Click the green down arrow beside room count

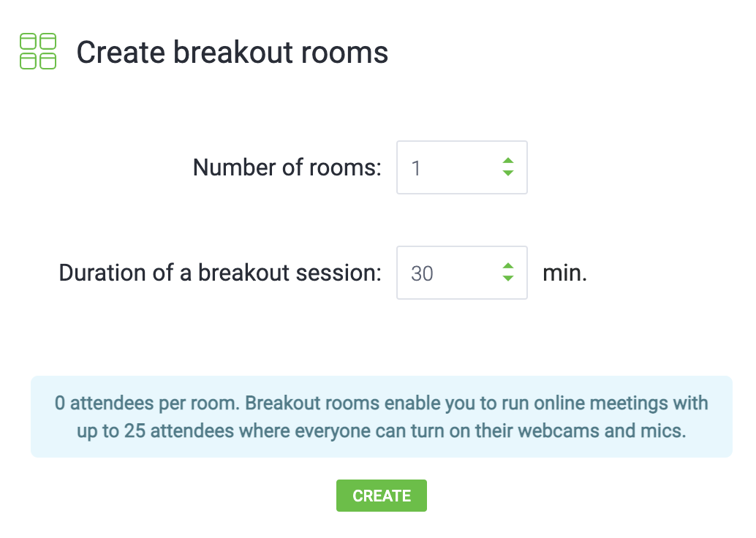point(507,173)
